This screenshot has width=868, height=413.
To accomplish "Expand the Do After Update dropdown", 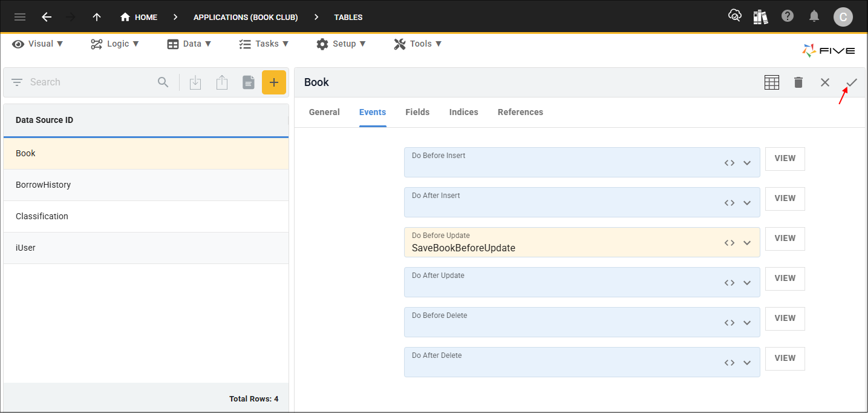I will 747,283.
